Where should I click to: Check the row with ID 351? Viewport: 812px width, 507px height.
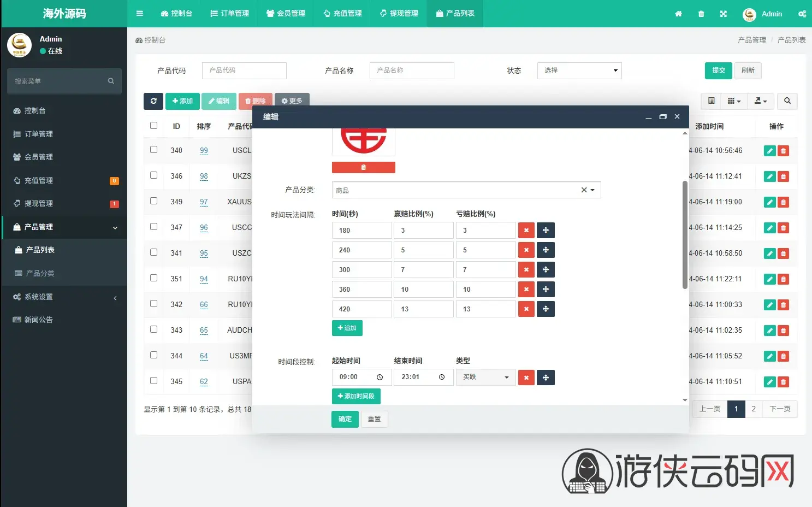tap(153, 278)
